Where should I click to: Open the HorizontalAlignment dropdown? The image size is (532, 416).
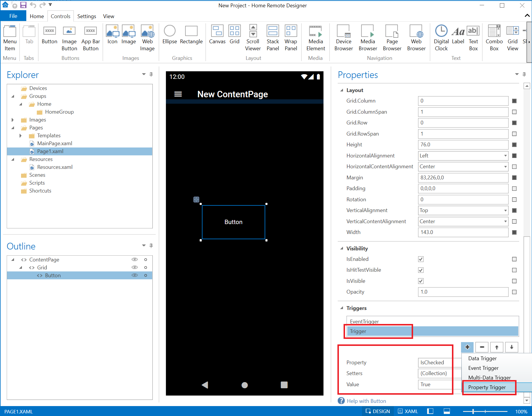pos(463,156)
